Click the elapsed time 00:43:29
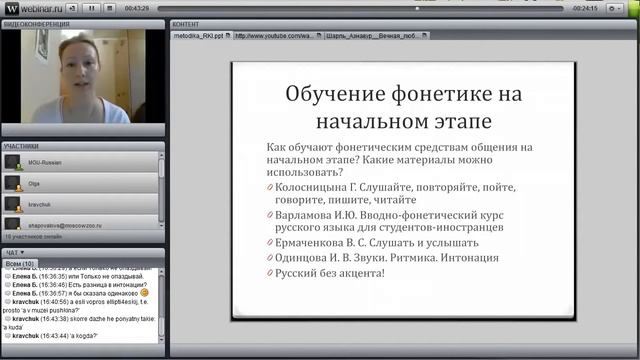The height and width of the screenshot is (360, 640). point(137,8)
